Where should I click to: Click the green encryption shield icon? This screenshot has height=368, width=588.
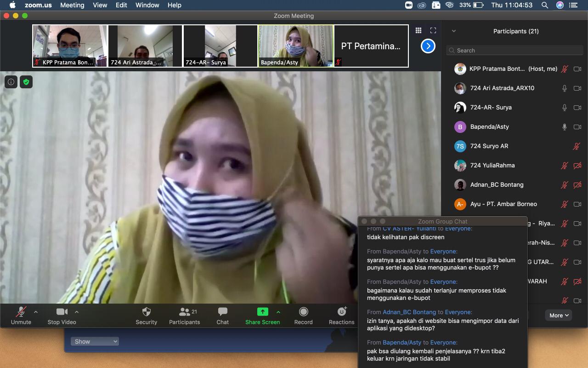pos(26,82)
